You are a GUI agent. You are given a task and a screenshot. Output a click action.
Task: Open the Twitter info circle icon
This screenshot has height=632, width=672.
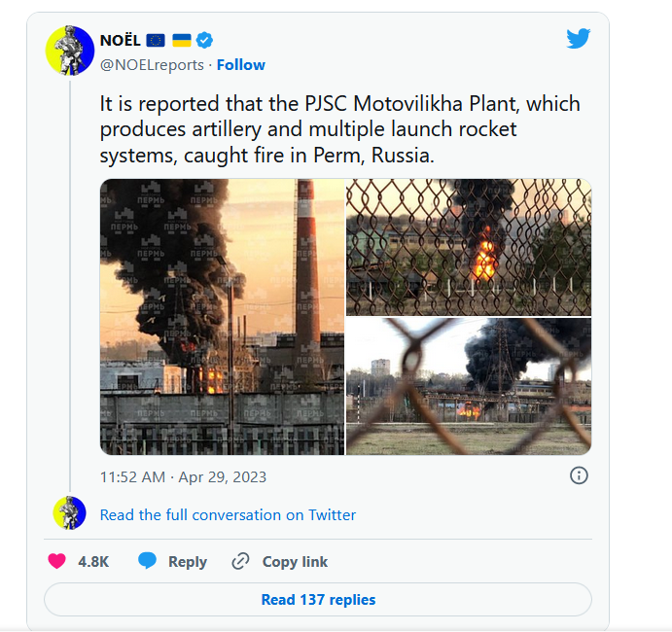click(579, 475)
